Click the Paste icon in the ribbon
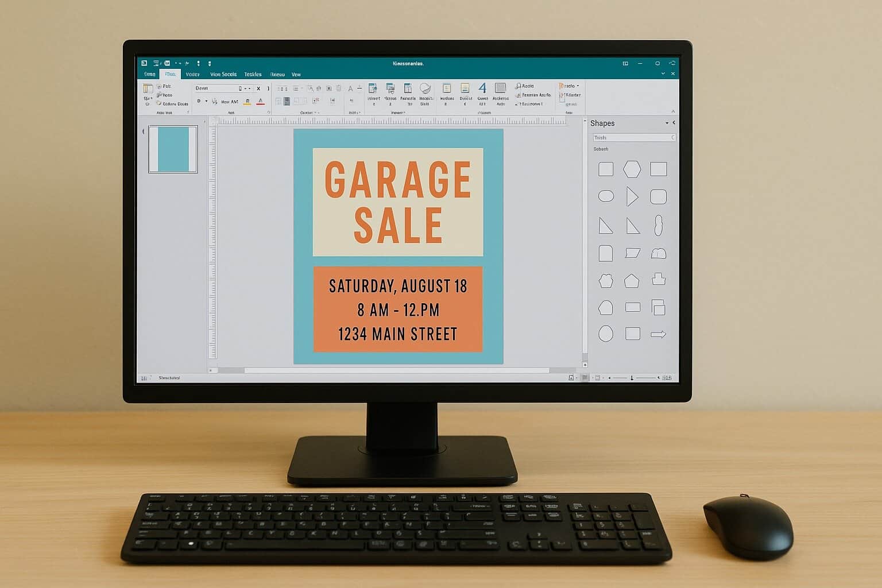Viewport: 882px width, 588px height. tap(148, 88)
